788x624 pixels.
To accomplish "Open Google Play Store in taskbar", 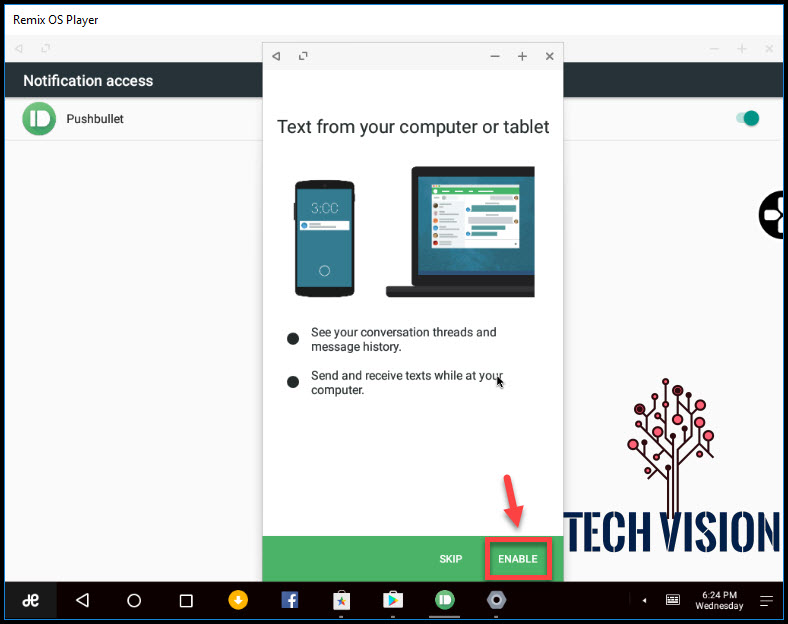I will (393, 600).
